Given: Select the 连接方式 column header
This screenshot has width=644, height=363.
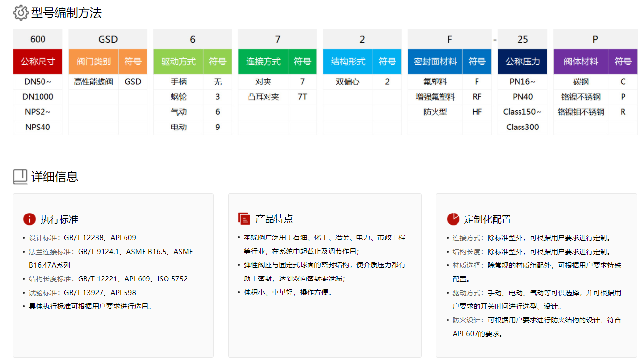Looking at the screenshot, I should point(263,62).
